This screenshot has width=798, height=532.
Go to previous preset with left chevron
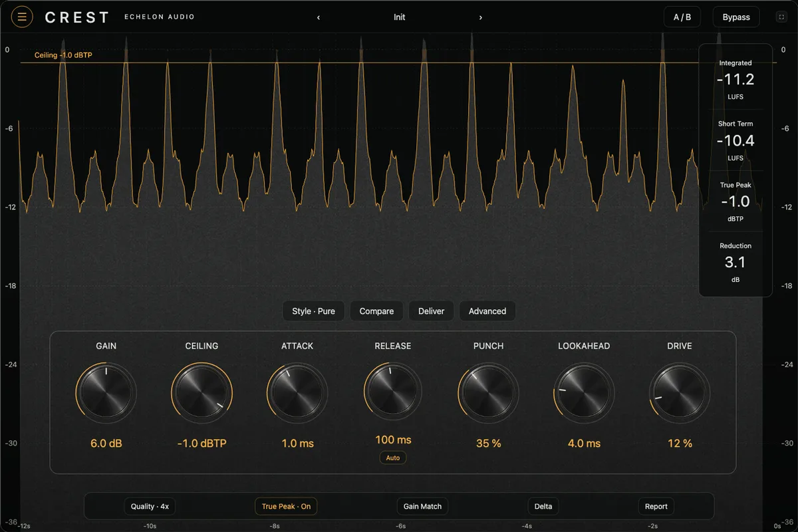[319, 17]
